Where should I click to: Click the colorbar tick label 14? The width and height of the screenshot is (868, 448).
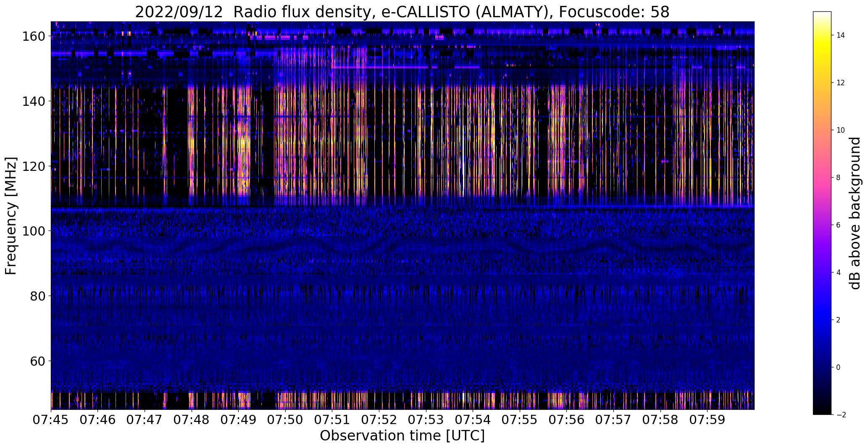pyautogui.click(x=840, y=35)
